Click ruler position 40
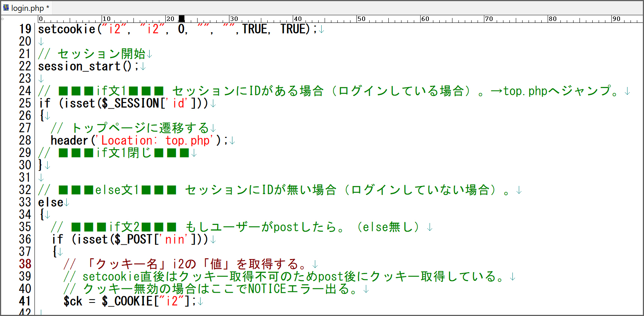Viewport: 644px width, 316px height. [297, 19]
